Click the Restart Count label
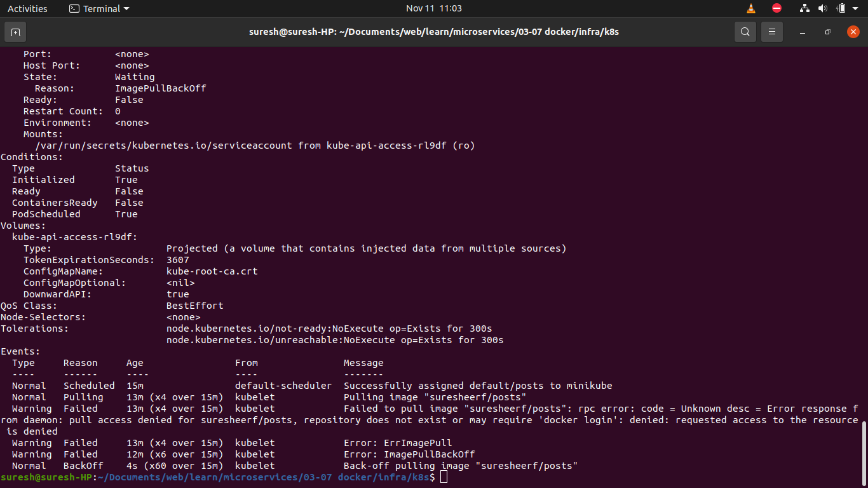The width and height of the screenshot is (868, 488). click(x=63, y=111)
